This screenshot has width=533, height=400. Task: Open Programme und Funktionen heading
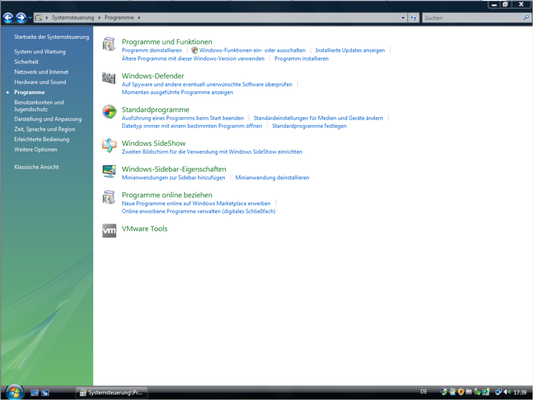tap(167, 42)
